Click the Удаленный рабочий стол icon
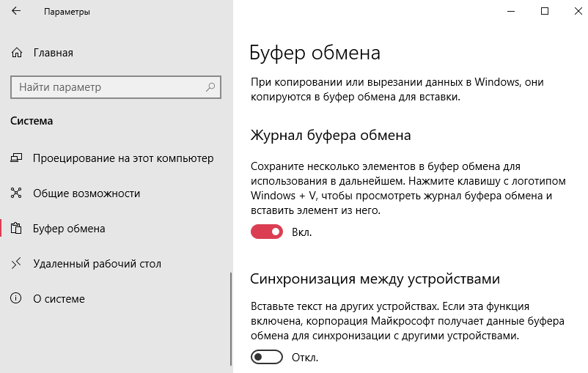 tap(17, 264)
